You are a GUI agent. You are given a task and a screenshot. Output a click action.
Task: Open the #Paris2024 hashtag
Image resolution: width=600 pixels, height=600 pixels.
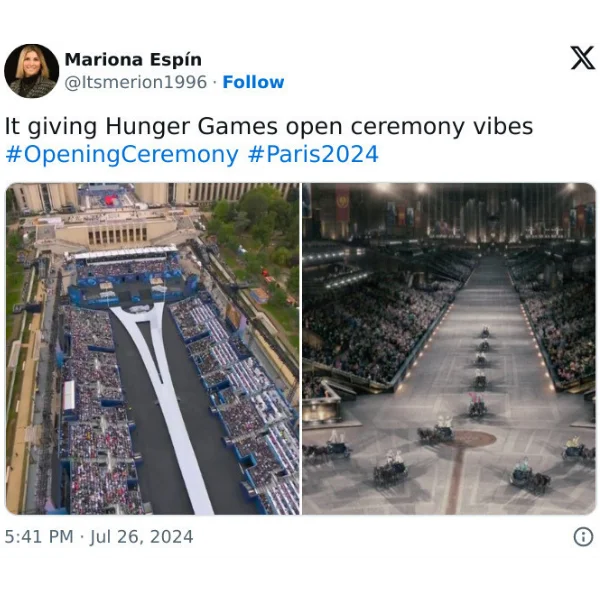313,154
